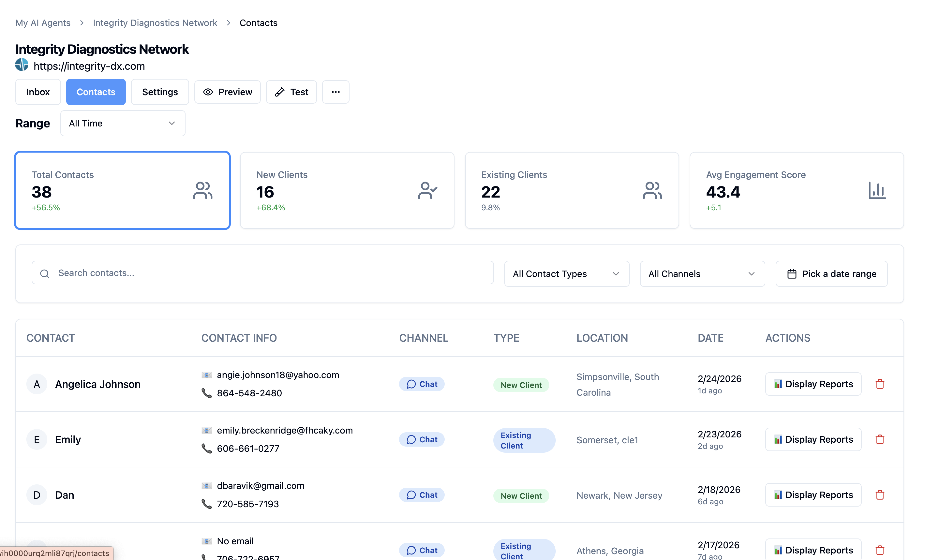This screenshot has height=560, width=925.
Task: Click the magnifier icon in the search box
Action: pyautogui.click(x=45, y=274)
